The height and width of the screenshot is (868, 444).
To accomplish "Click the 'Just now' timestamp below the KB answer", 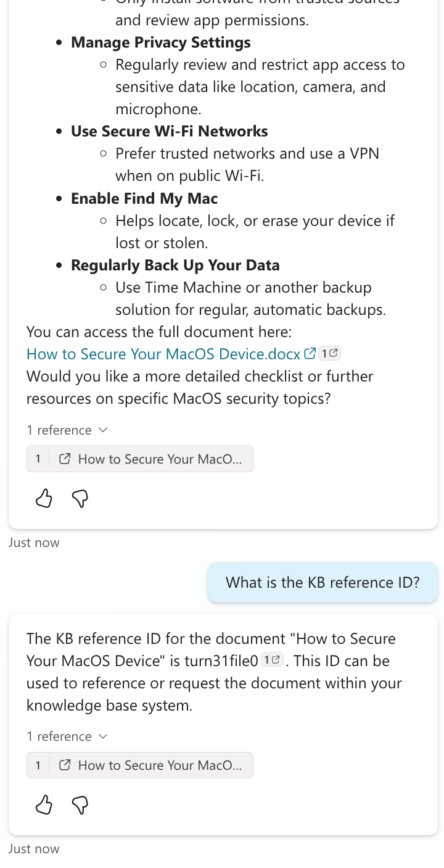I will (x=34, y=848).
